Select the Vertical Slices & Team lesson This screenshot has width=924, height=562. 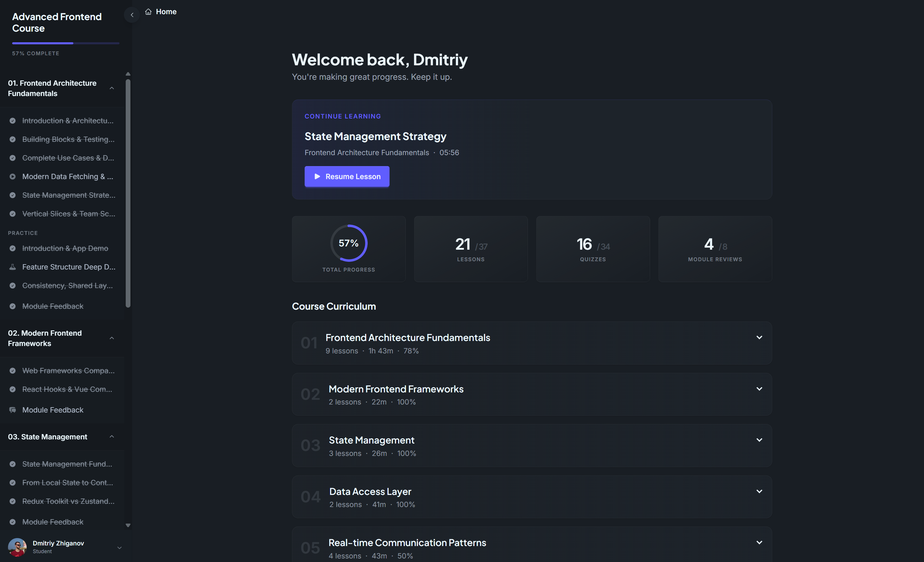point(69,214)
